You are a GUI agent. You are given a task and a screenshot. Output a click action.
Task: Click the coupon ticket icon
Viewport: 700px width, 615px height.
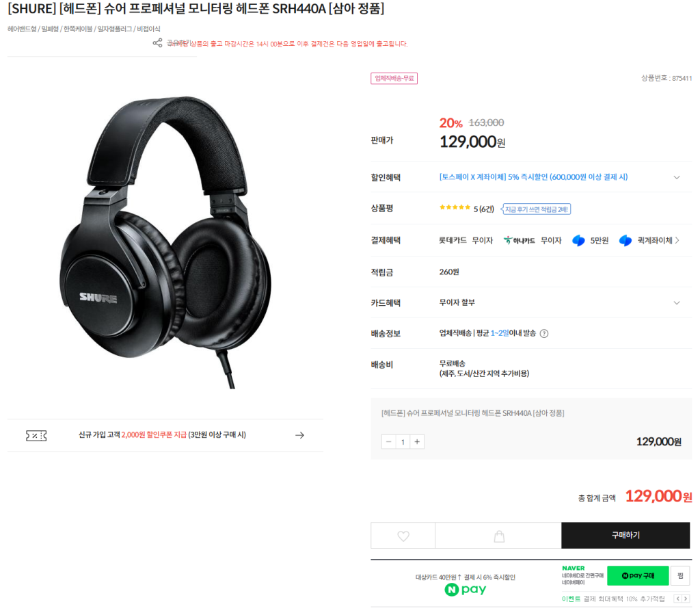point(36,435)
